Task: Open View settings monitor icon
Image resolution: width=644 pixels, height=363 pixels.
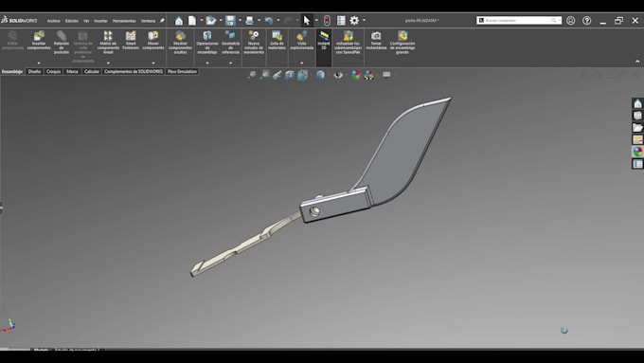Action: [386, 75]
